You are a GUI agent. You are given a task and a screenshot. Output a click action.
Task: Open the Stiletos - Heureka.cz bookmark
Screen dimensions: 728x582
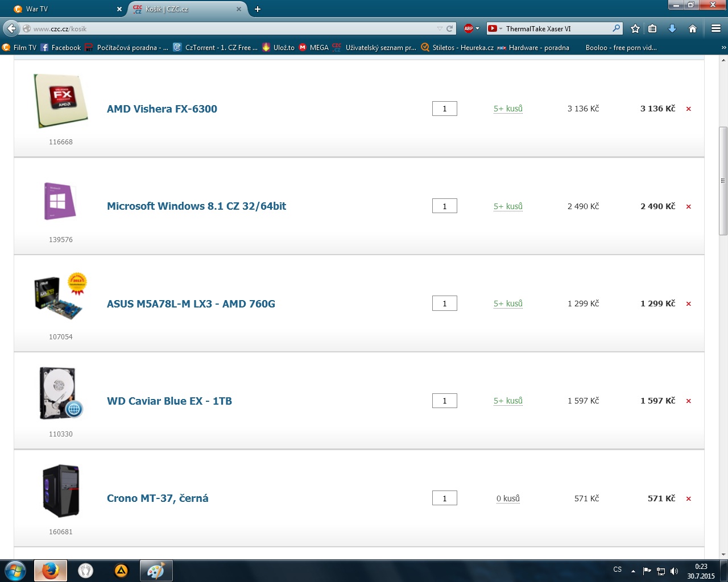[x=457, y=48]
